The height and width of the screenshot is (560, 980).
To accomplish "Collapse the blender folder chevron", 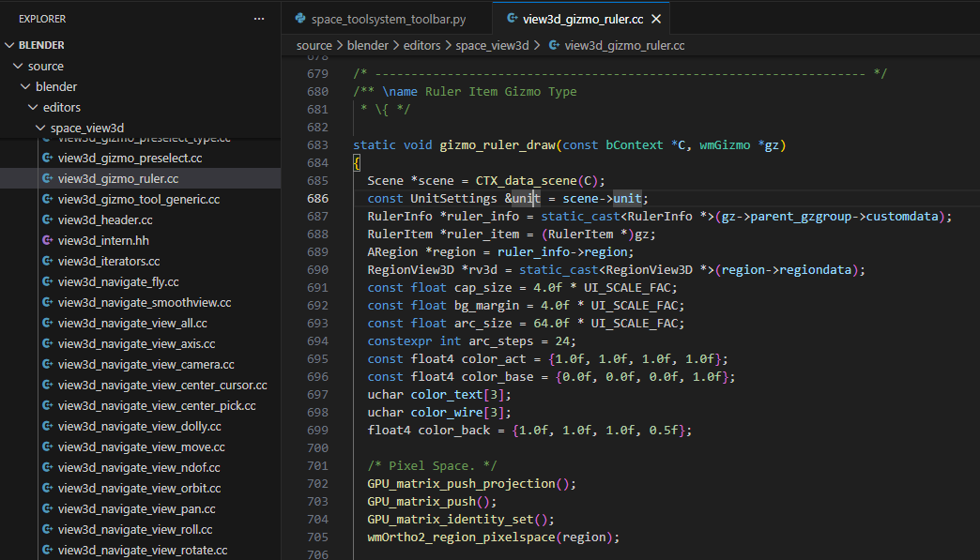I will click(25, 86).
